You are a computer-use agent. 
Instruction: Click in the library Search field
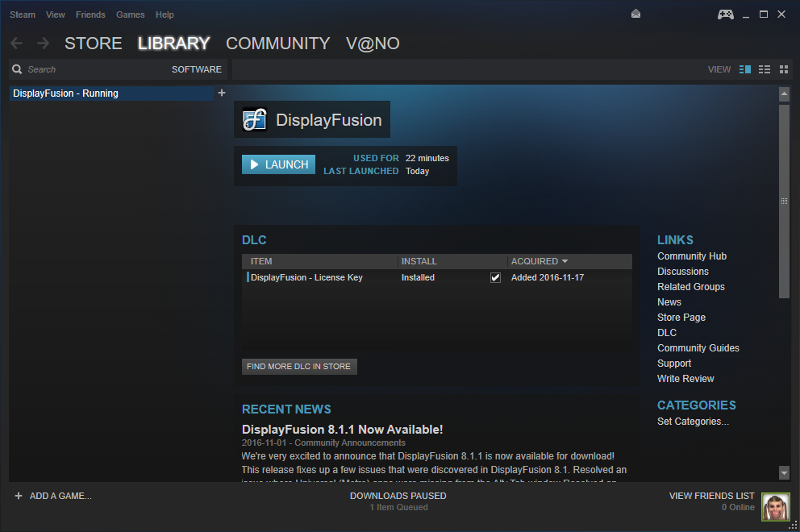pos(89,69)
